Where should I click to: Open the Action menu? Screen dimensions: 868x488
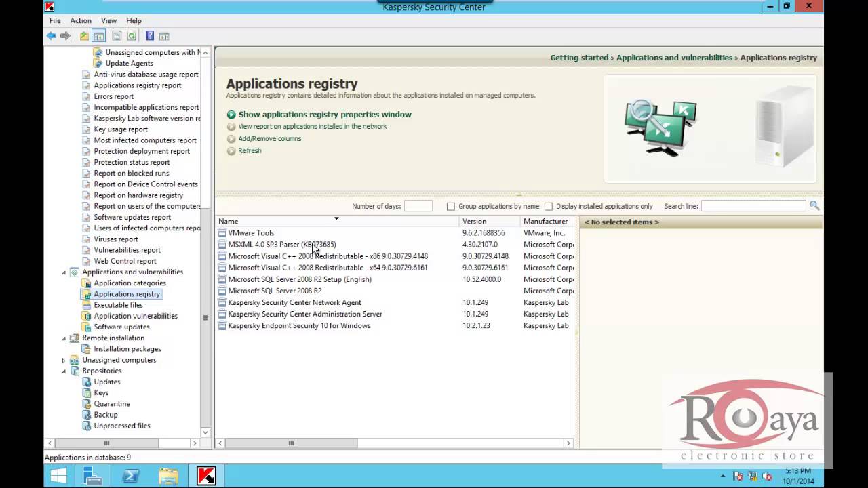[81, 21]
